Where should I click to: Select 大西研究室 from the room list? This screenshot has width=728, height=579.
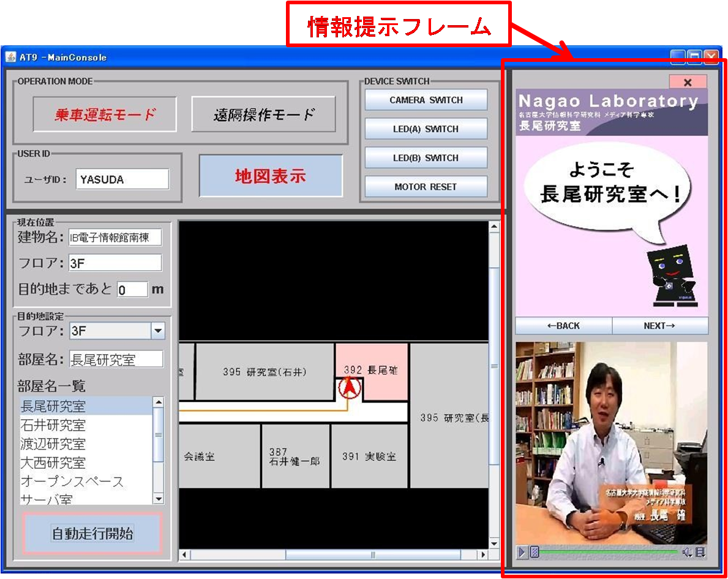coord(53,463)
